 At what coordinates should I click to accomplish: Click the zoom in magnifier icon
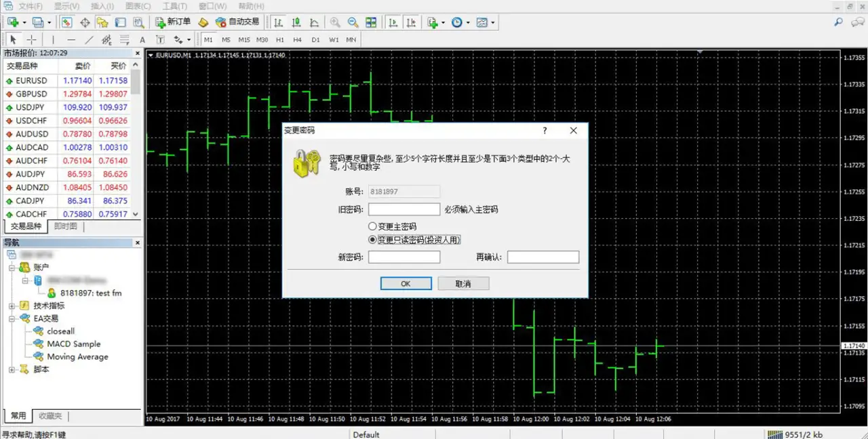[x=334, y=22]
